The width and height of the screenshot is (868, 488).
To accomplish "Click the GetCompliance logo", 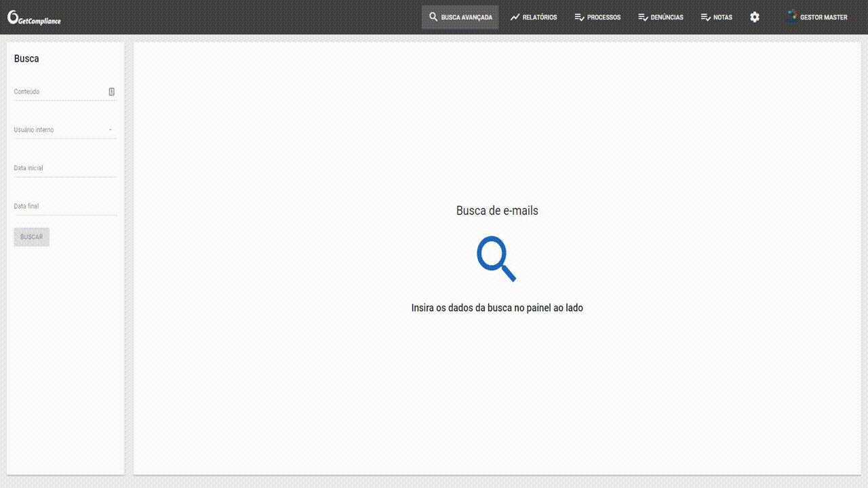I will [x=34, y=18].
